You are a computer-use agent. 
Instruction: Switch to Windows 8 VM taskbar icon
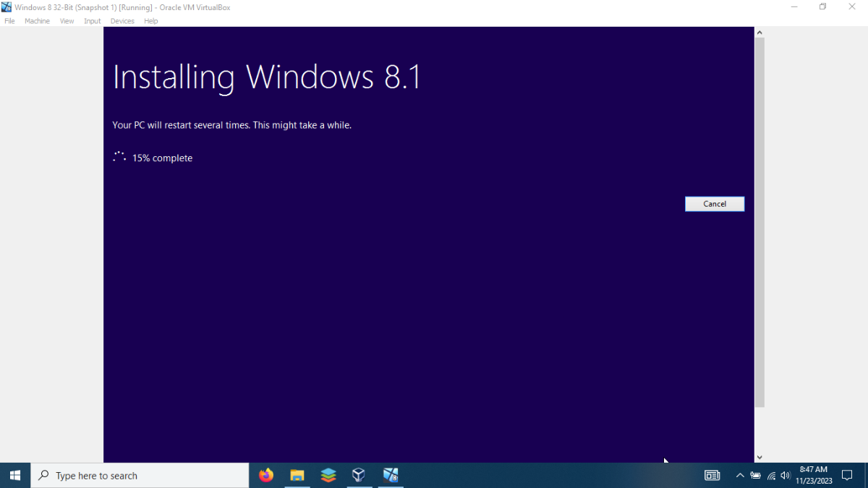click(391, 475)
